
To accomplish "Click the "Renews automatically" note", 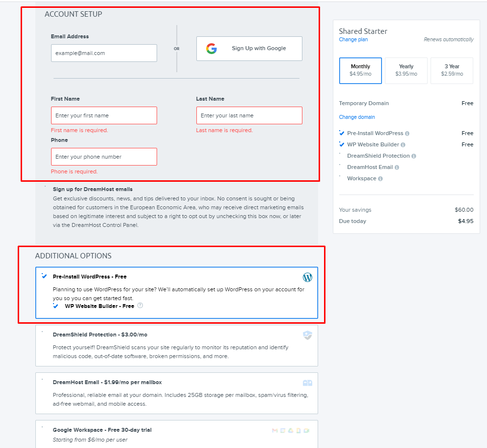I will (449, 39).
